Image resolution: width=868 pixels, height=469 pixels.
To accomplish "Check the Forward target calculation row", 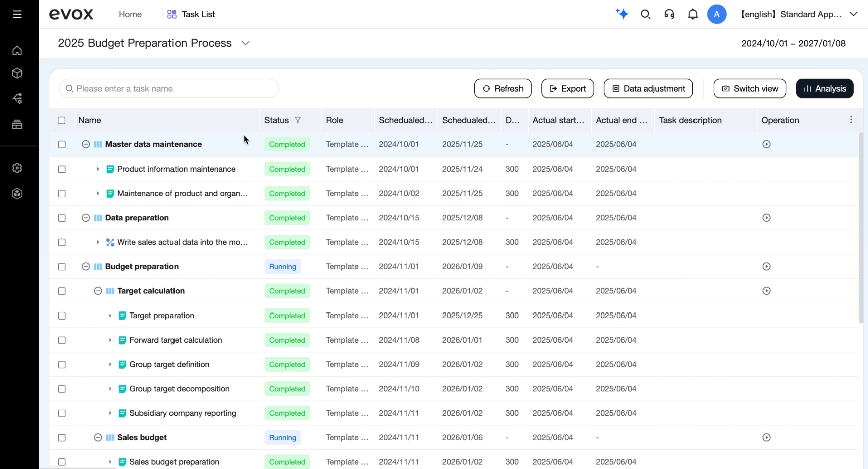I will pos(62,340).
